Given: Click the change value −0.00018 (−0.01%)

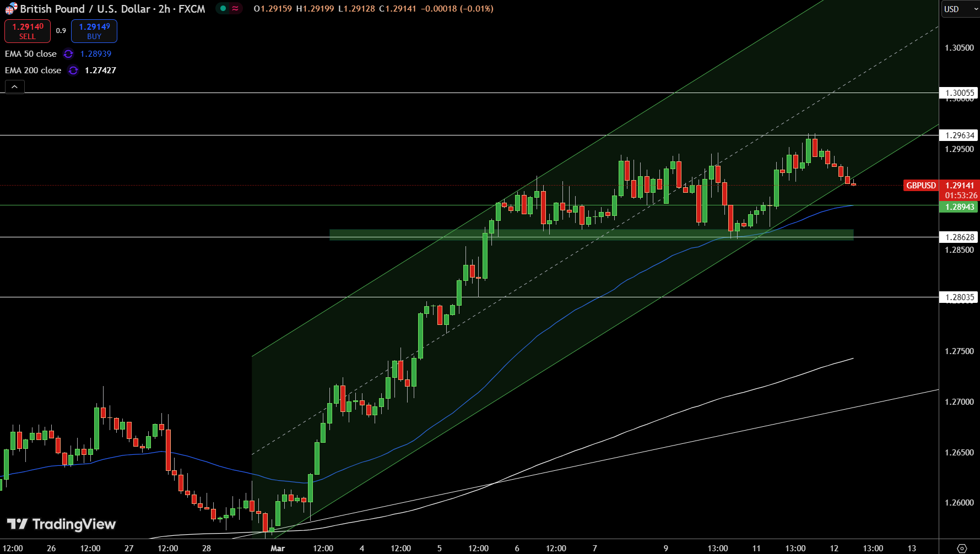Looking at the screenshot, I should pyautogui.click(x=457, y=9).
